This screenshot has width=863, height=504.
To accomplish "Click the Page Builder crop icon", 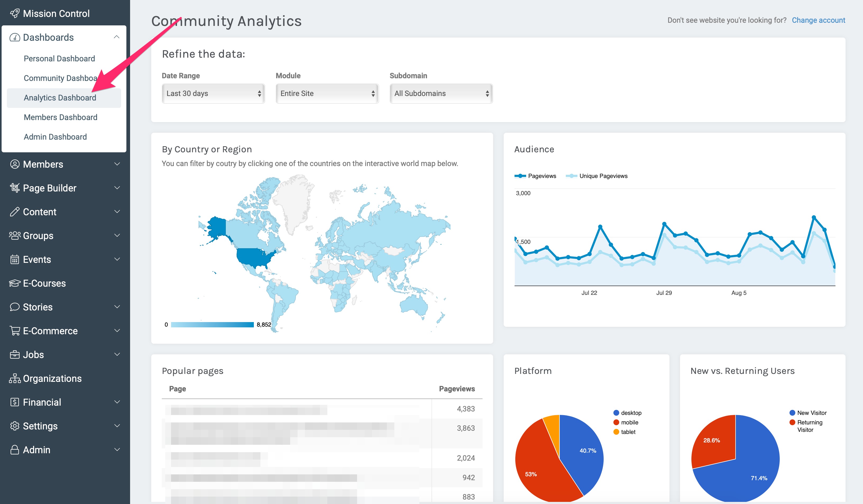I will tap(15, 188).
